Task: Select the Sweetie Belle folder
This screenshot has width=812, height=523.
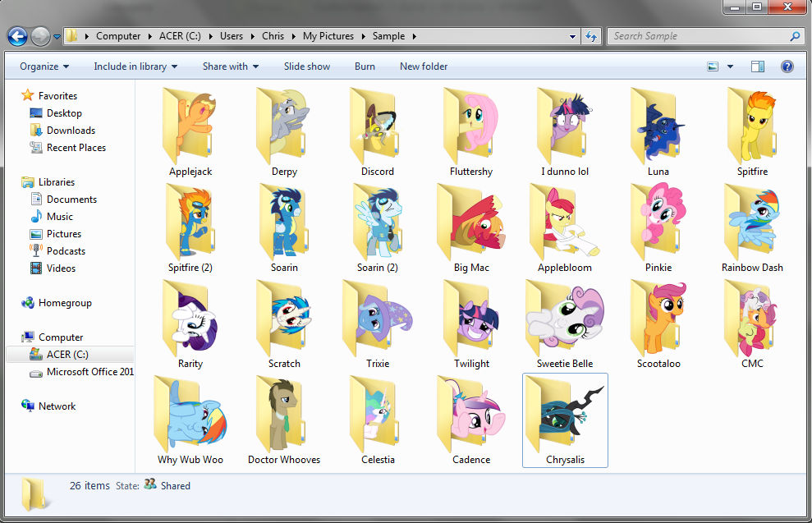Action: 565,318
